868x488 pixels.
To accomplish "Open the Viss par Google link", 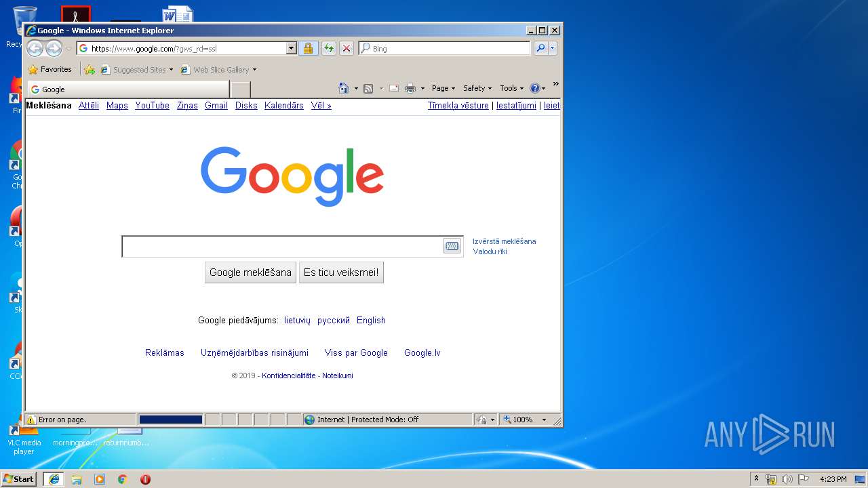I will pos(356,353).
